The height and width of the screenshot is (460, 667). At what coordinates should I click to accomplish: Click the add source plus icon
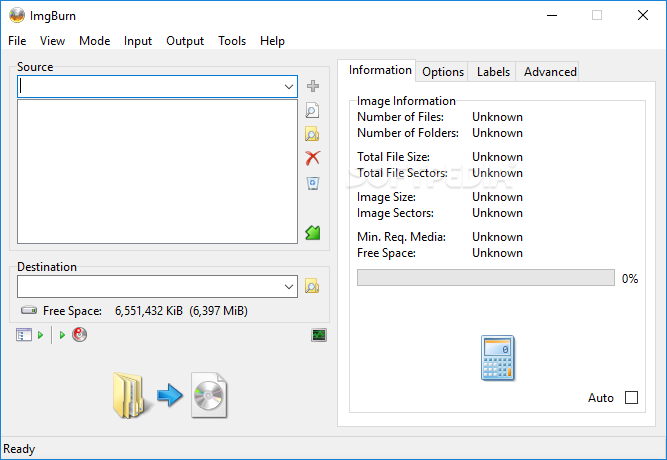coord(313,86)
